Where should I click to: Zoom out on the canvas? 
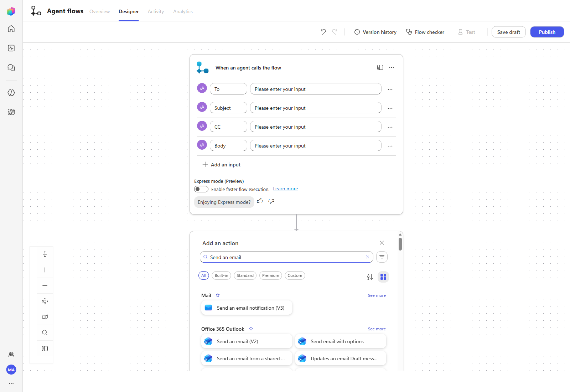coord(45,285)
